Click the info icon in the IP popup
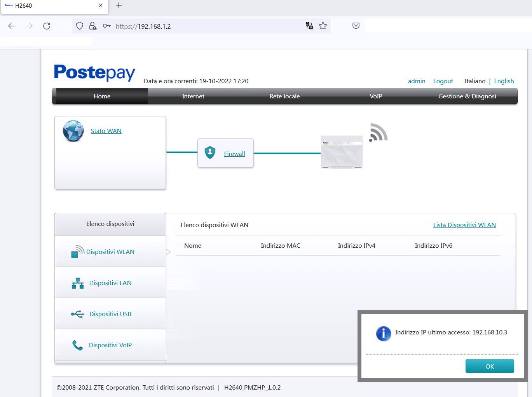Viewport: 532px width, 397px height. coord(384,334)
